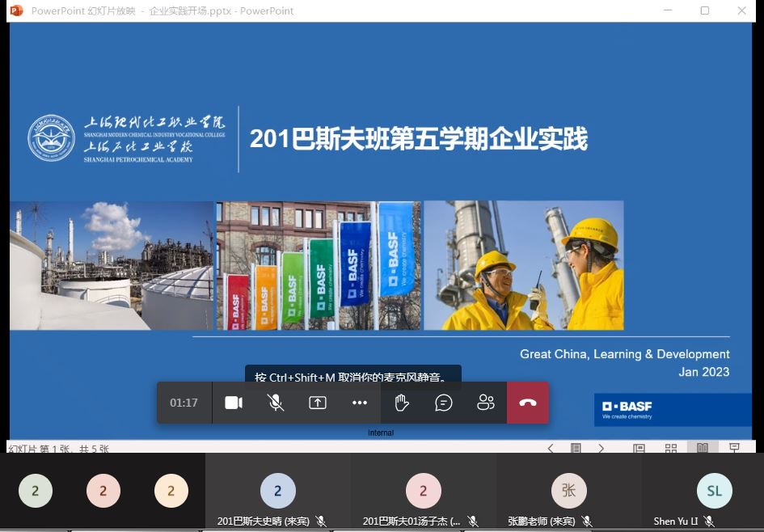
Task: Go to previous slide using left arrow
Action: point(551,448)
